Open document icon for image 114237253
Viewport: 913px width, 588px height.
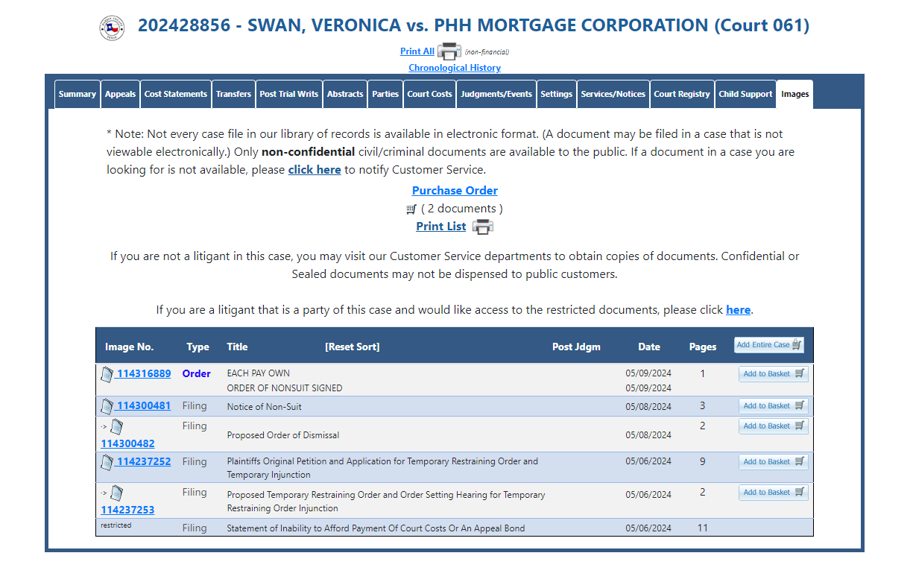pyautogui.click(x=116, y=493)
